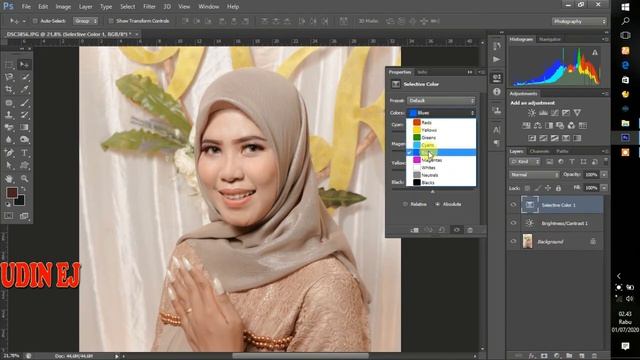The height and width of the screenshot is (360, 640).
Task: Select the Pen tool
Action: [9, 153]
